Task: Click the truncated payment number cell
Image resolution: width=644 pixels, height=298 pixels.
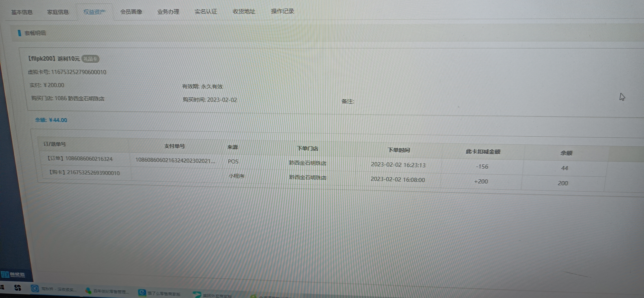Action: coord(175,160)
